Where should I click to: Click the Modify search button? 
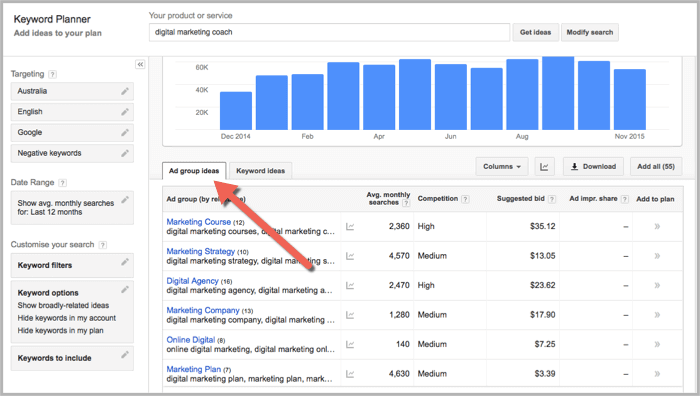(590, 32)
